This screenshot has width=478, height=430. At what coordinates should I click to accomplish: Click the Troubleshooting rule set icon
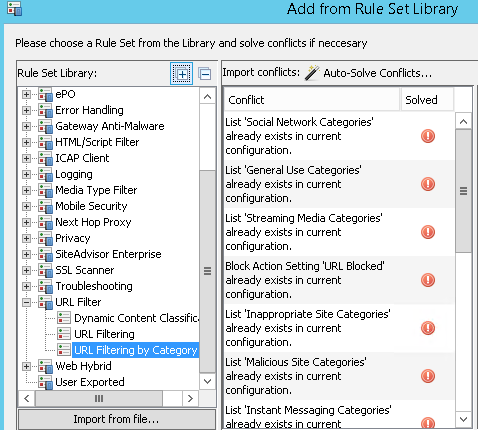45,286
